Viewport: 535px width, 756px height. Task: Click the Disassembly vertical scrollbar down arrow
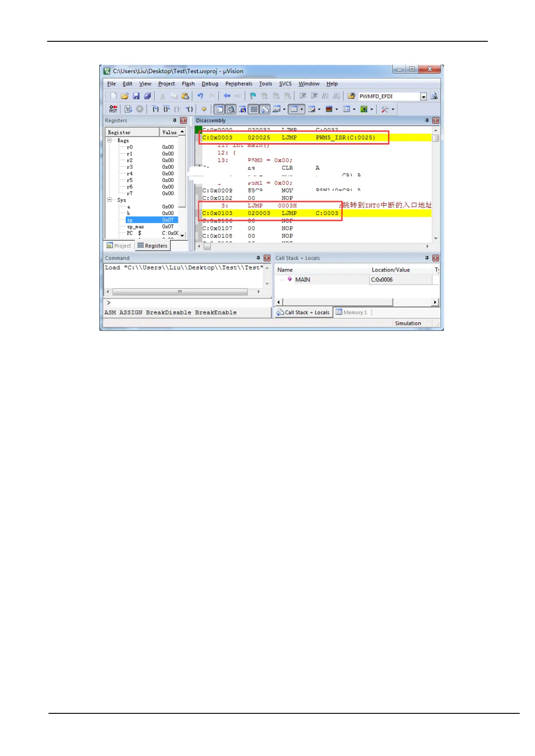[435, 238]
